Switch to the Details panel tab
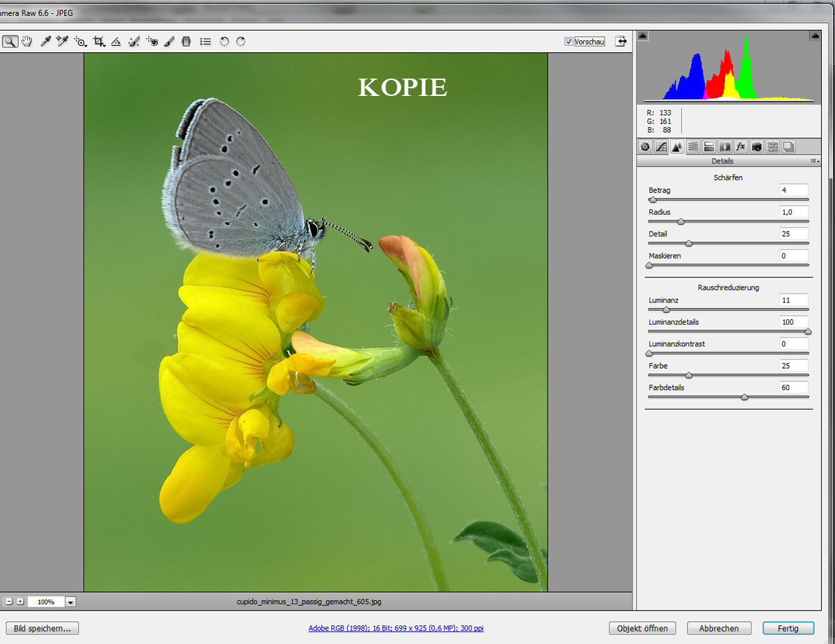835x644 pixels. click(677, 147)
